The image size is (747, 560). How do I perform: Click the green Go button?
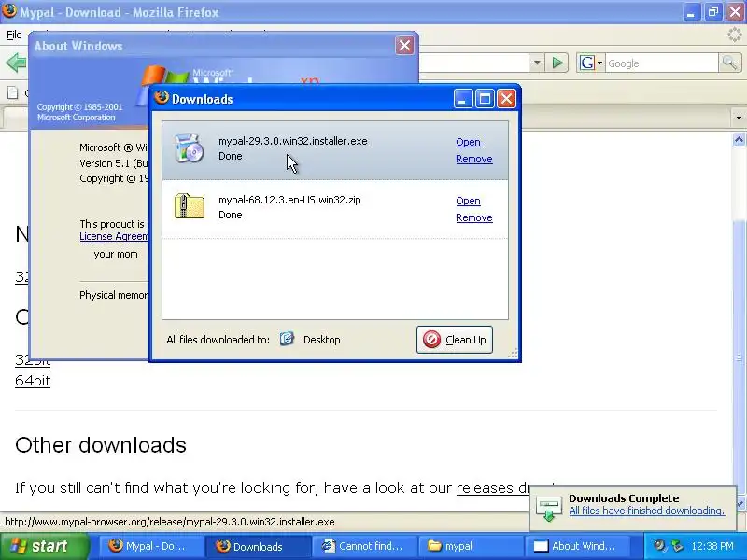[x=557, y=63]
